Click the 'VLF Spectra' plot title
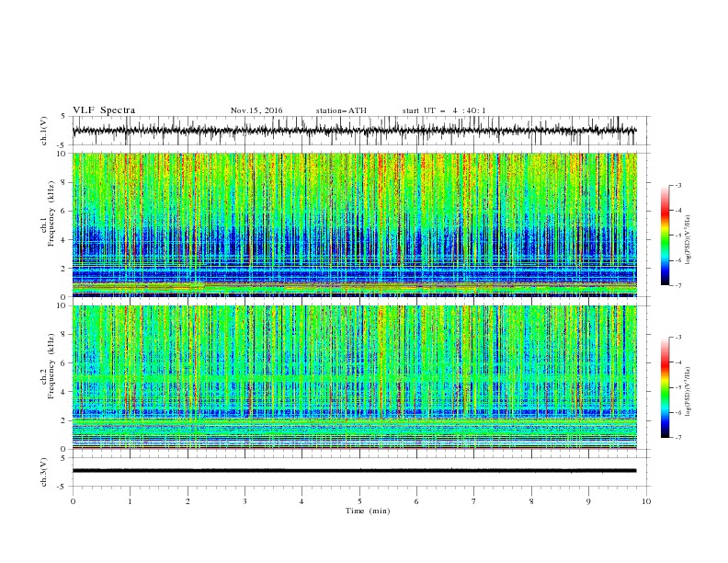 [x=104, y=110]
